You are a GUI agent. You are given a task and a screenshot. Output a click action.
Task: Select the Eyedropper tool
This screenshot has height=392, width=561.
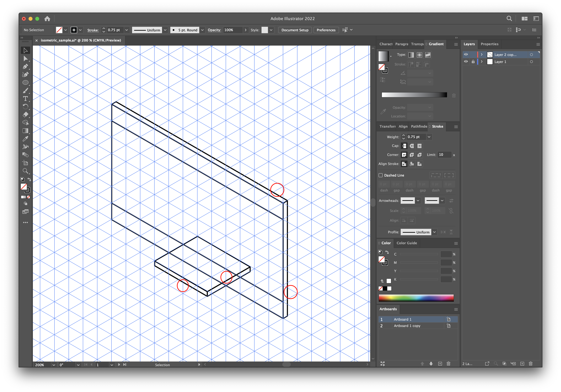(25, 139)
